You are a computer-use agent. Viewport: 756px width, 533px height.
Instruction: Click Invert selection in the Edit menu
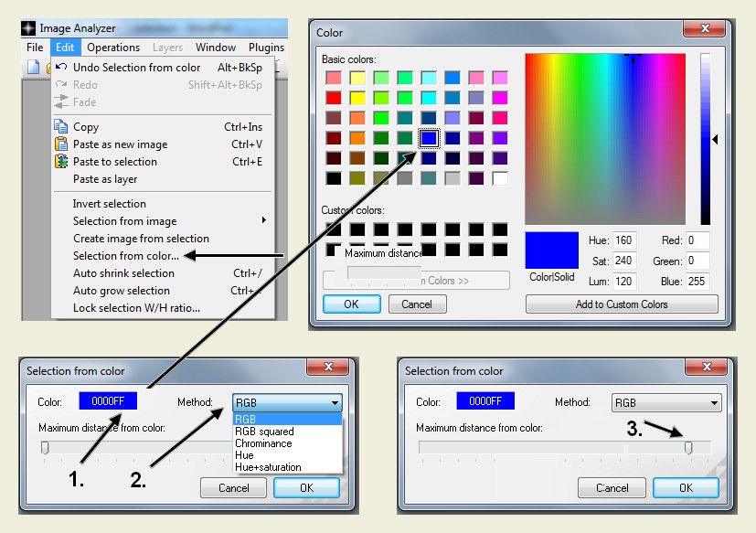click(x=110, y=204)
